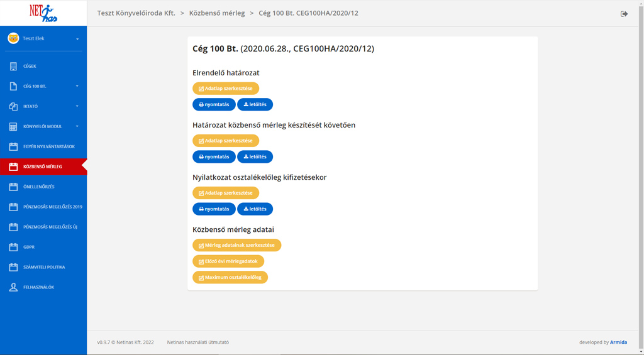Viewport: 644px width, 355px height.
Task: Click the GDPR calendar icon
Action: [13, 247]
